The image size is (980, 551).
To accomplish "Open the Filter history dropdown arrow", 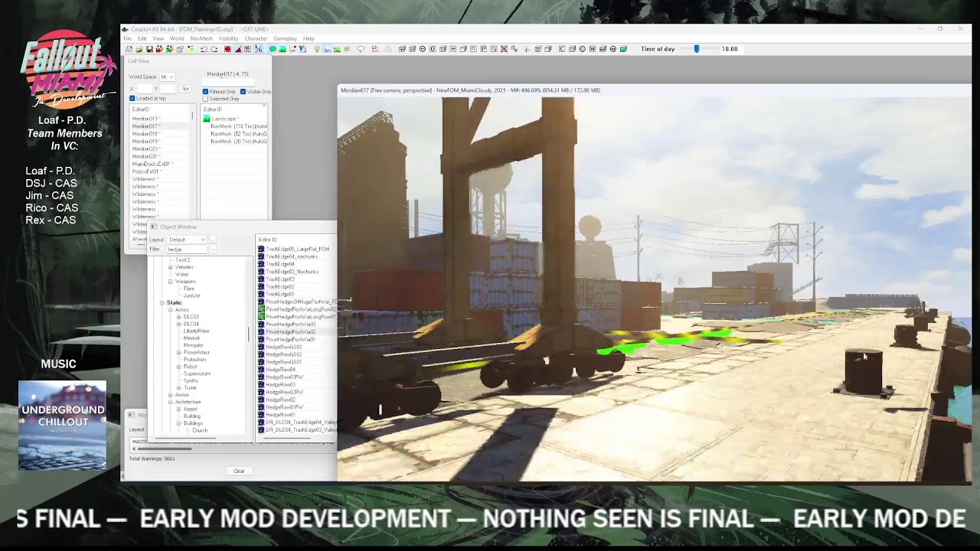I will tap(213, 249).
